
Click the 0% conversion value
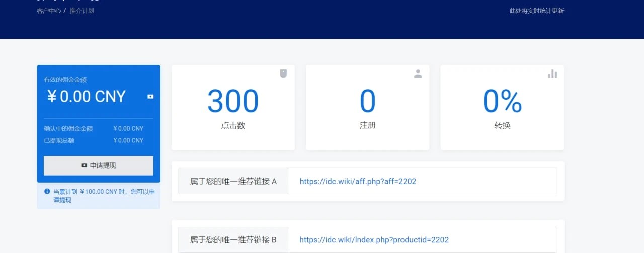502,101
